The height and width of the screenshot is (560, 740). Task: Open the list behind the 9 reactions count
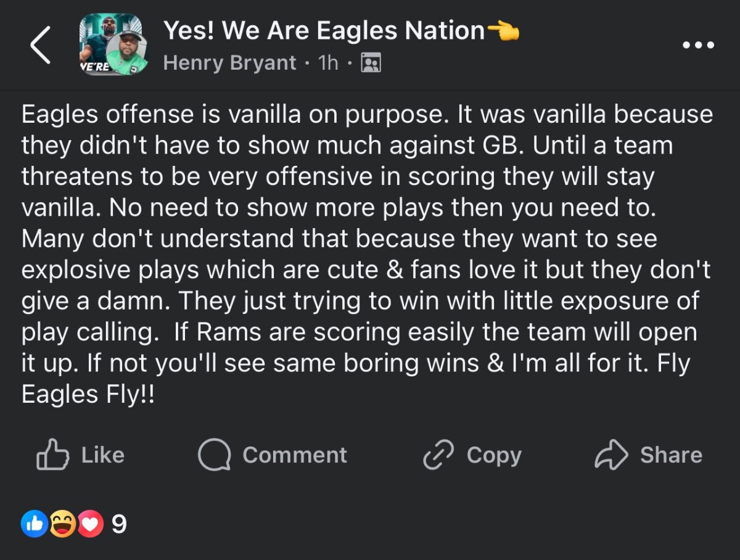119,524
